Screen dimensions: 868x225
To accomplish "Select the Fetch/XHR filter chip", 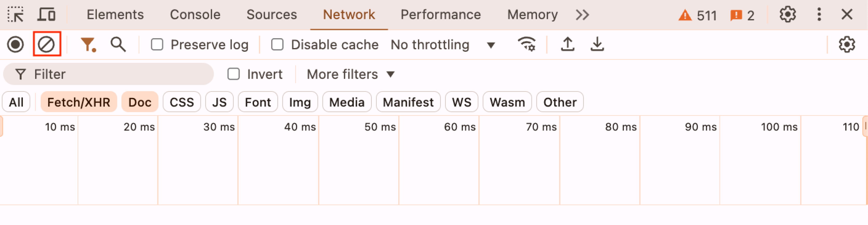I will 79,102.
